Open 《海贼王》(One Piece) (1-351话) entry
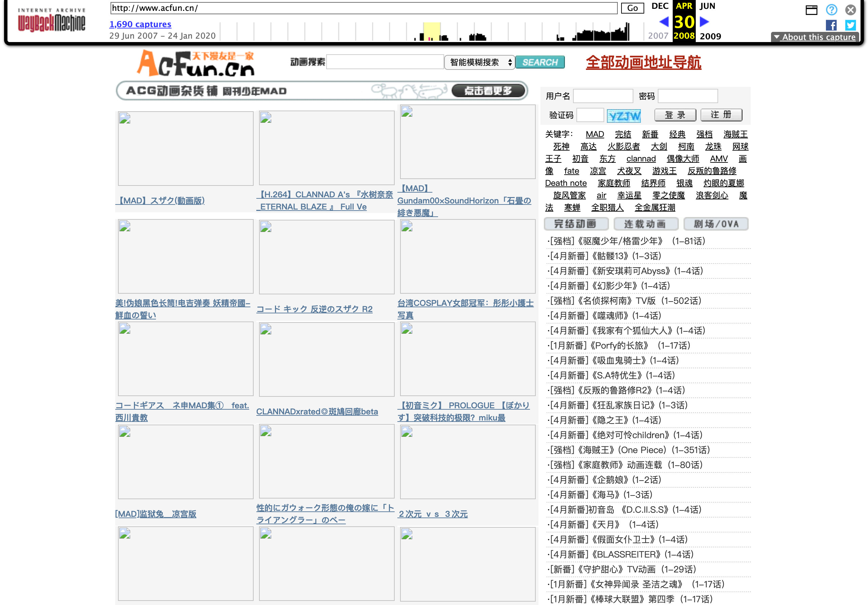Viewport: 868px width, 605px height. (x=629, y=450)
